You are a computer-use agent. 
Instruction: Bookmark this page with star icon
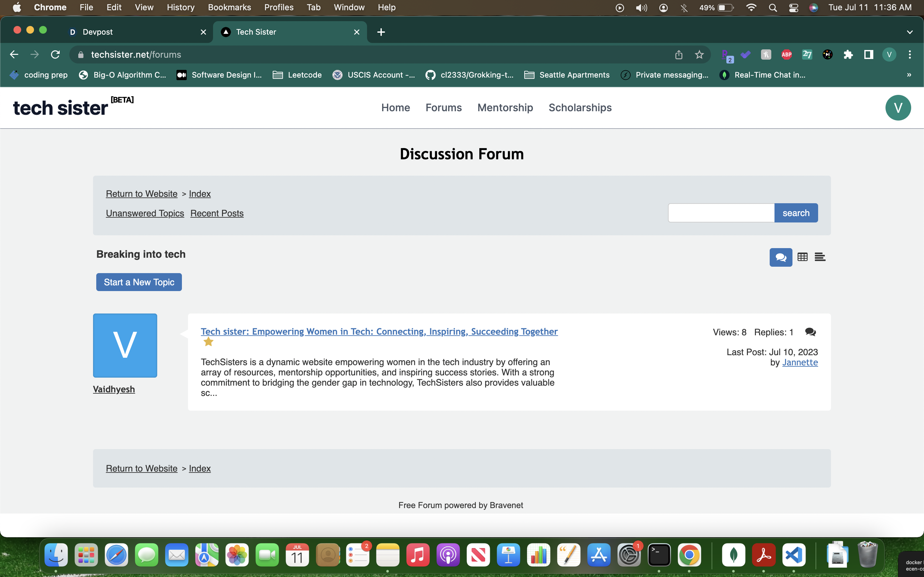tap(699, 54)
